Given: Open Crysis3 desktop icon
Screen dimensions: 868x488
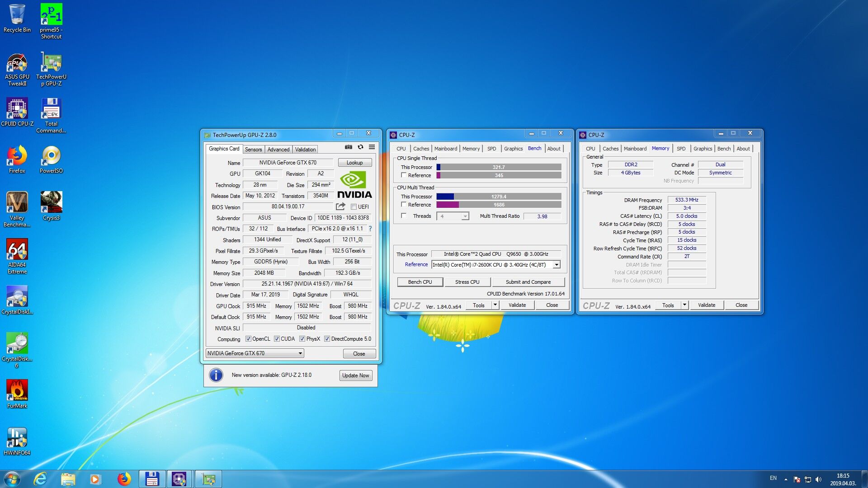Looking at the screenshot, I should (51, 206).
